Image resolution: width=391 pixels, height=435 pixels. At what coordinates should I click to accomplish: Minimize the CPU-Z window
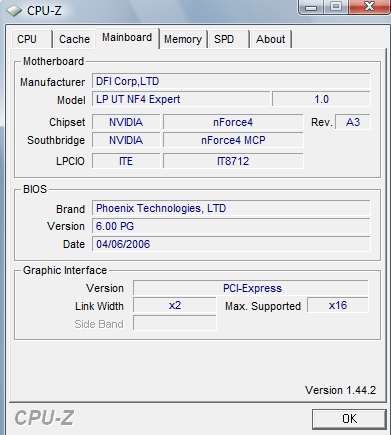[x=311, y=7]
